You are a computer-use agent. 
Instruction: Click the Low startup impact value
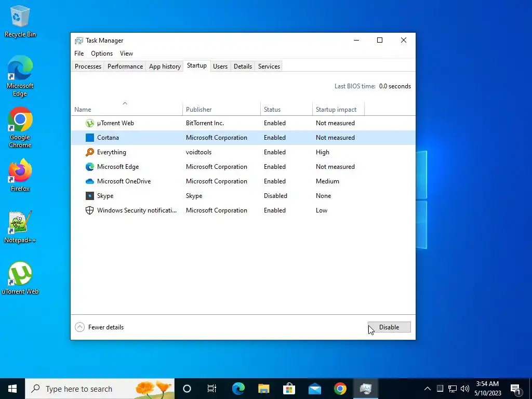pos(322,210)
